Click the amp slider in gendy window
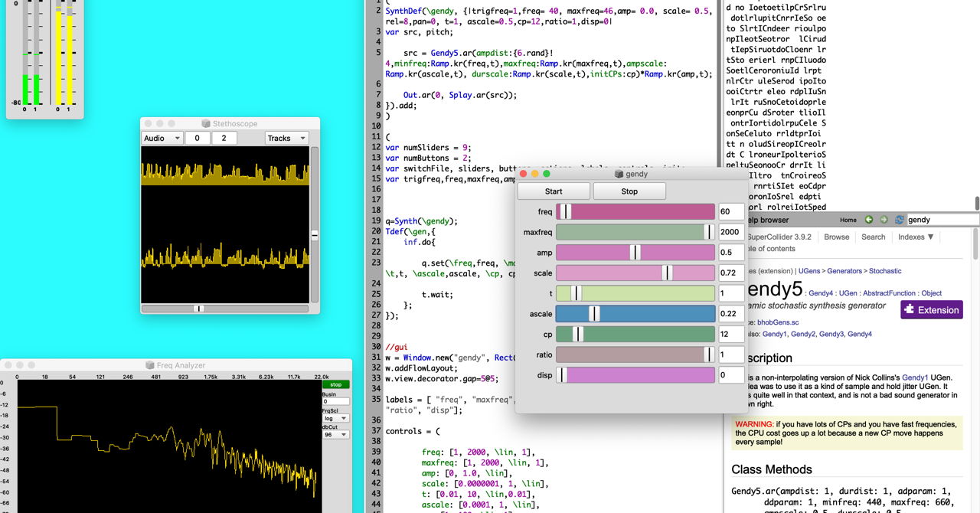This screenshot has width=980, height=513. (x=635, y=253)
